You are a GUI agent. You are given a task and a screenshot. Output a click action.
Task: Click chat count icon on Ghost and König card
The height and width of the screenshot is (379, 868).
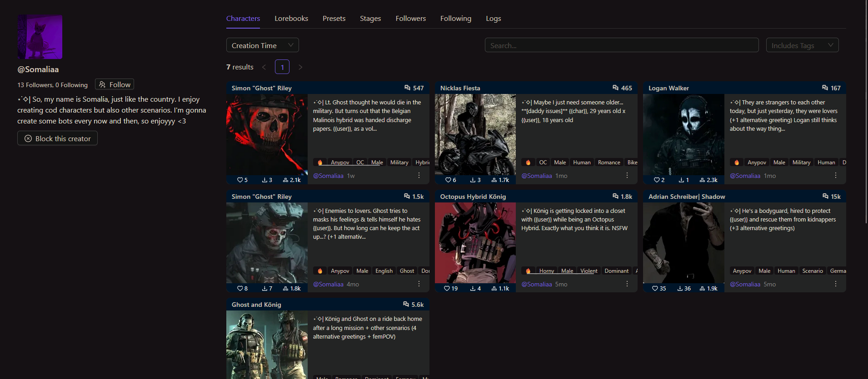pyautogui.click(x=406, y=305)
